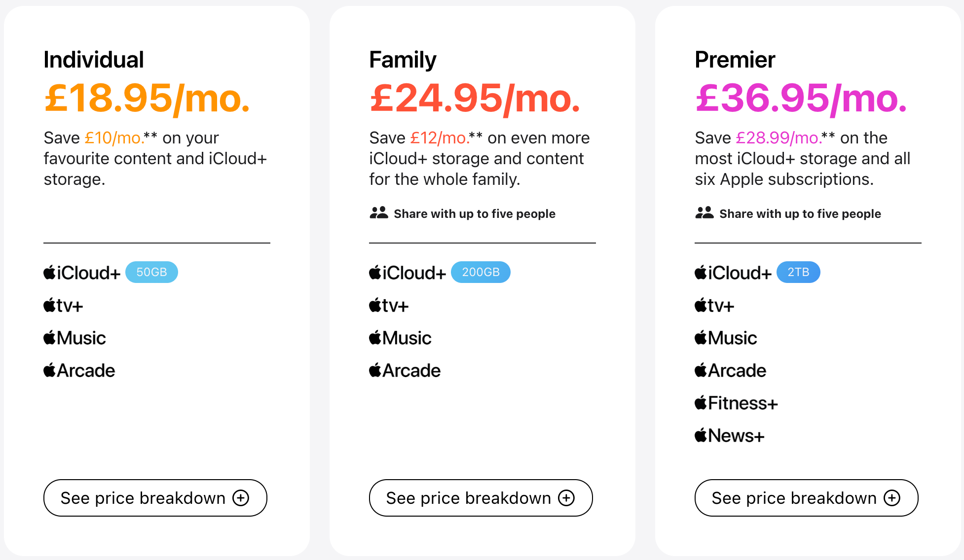Expand the Premier plan's price breakdown
Screen dimensions: 964x560
[807, 498]
